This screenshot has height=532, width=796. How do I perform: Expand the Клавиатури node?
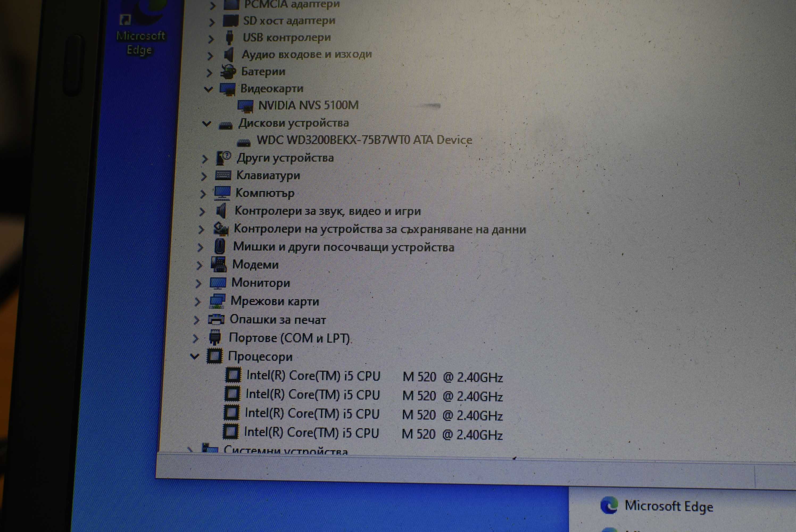[x=204, y=176]
